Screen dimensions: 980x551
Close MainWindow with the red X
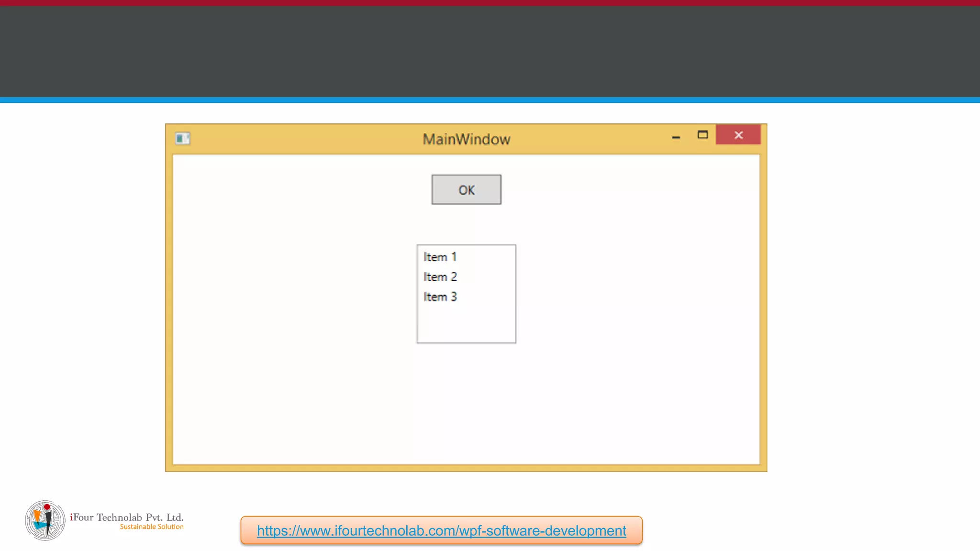click(x=738, y=135)
